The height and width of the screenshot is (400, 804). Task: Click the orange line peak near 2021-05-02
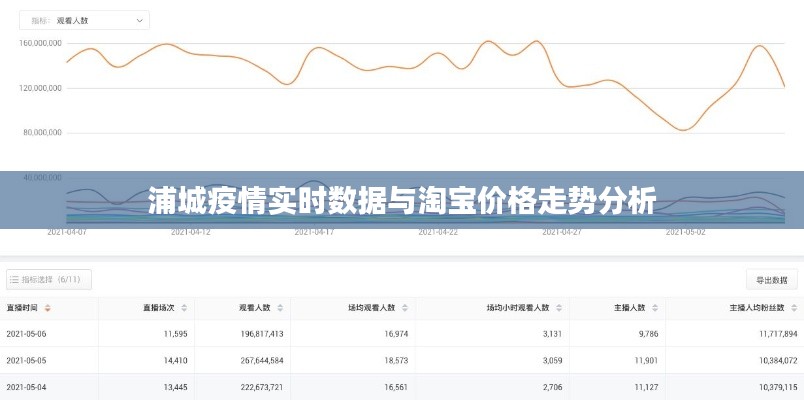759,46
